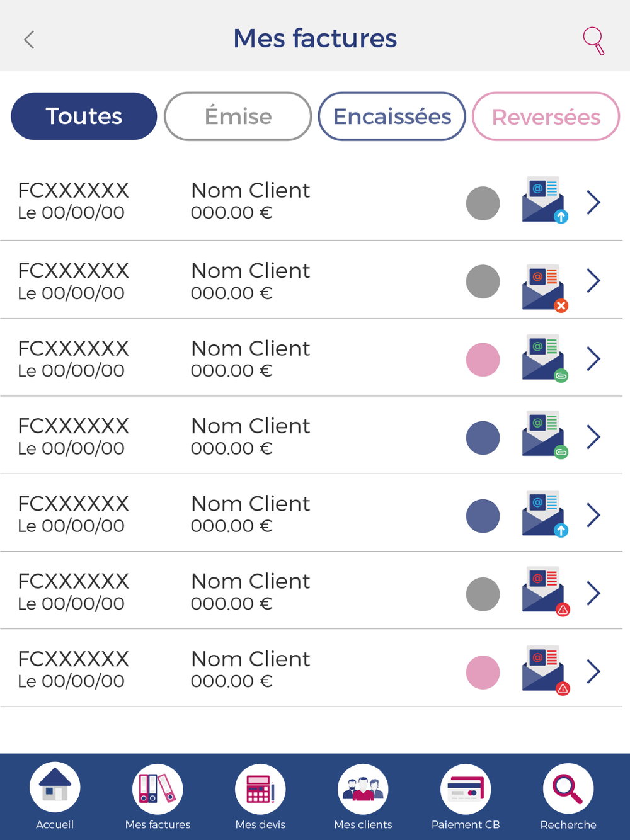This screenshot has height=840, width=630.
Task: Expand first invoice with its chevron
Action: tap(593, 202)
